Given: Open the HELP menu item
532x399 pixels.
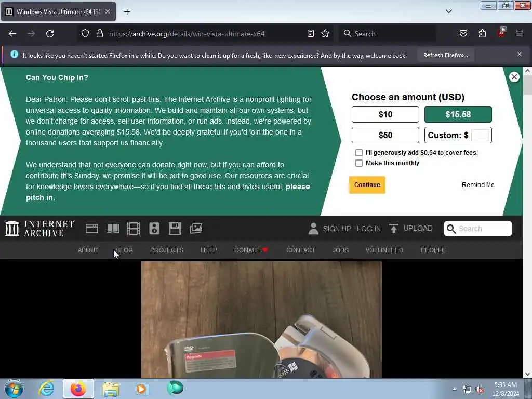Looking at the screenshot, I should click(209, 250).
